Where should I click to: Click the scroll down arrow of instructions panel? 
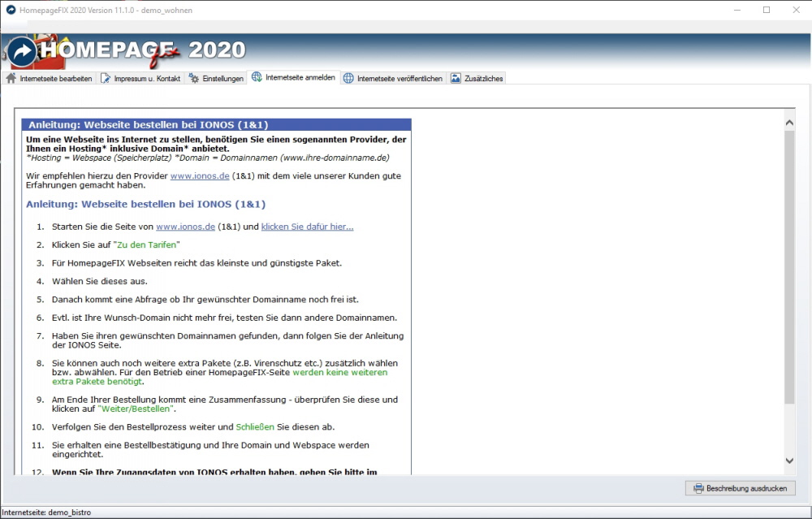pos(789,461)
